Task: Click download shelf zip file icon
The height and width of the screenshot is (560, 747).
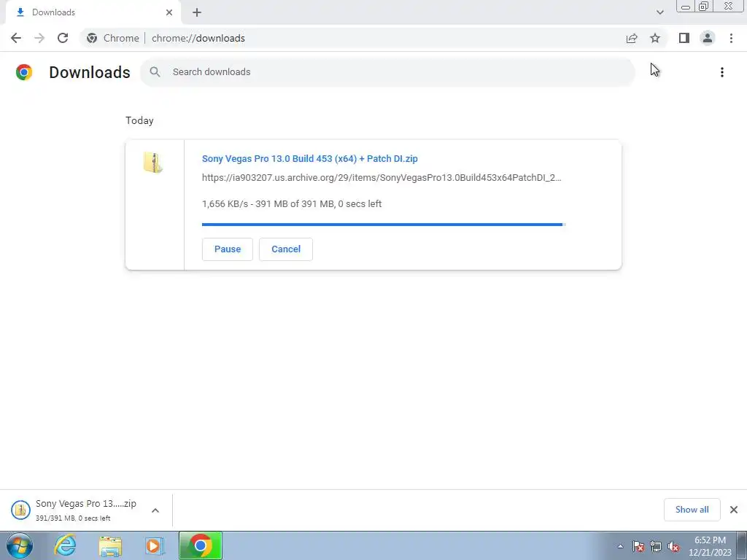Action: (20, 510)
